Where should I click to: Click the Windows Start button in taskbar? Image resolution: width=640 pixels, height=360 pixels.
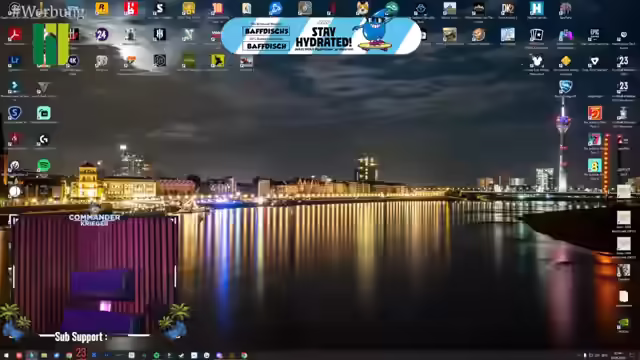coord(6,356)
